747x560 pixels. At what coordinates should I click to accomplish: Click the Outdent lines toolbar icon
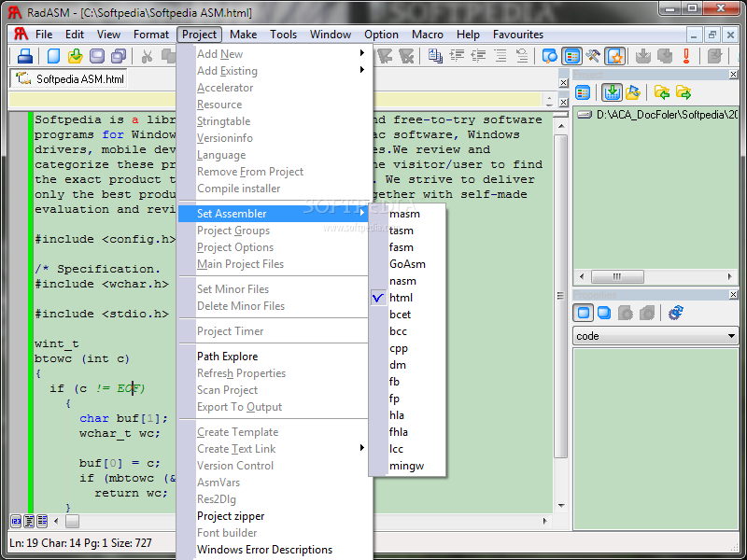pyautogui.click(x=478, y=56)
